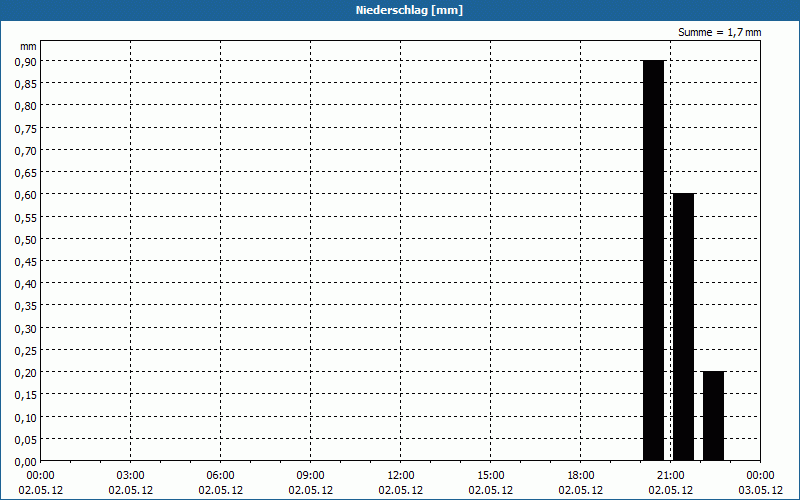The width and height of the screenshot is (800, 500).
Task: Click the 0,90 y-axis label
Action: [x=26, y=62]
